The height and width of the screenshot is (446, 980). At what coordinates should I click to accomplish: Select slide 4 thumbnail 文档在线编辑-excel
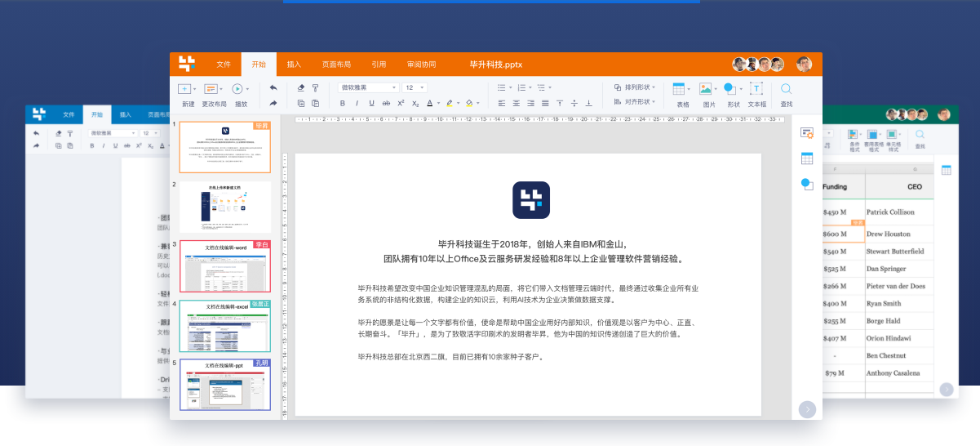(x=225, y=326)
